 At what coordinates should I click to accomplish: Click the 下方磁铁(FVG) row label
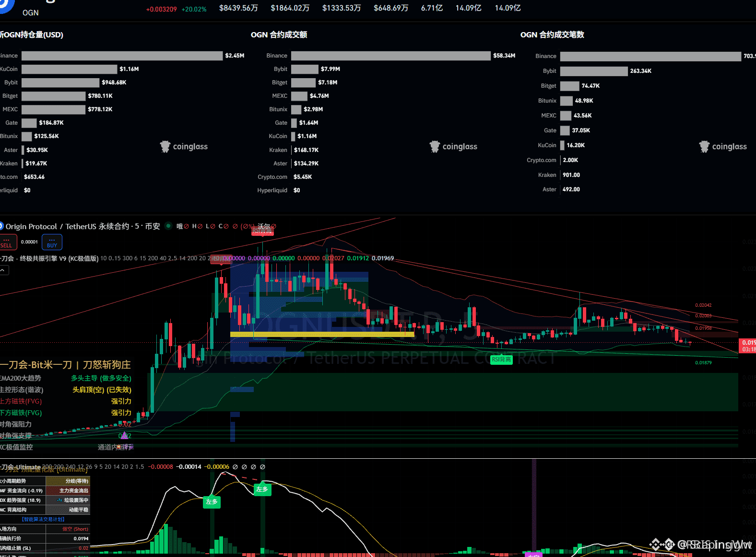click(21, 413)
